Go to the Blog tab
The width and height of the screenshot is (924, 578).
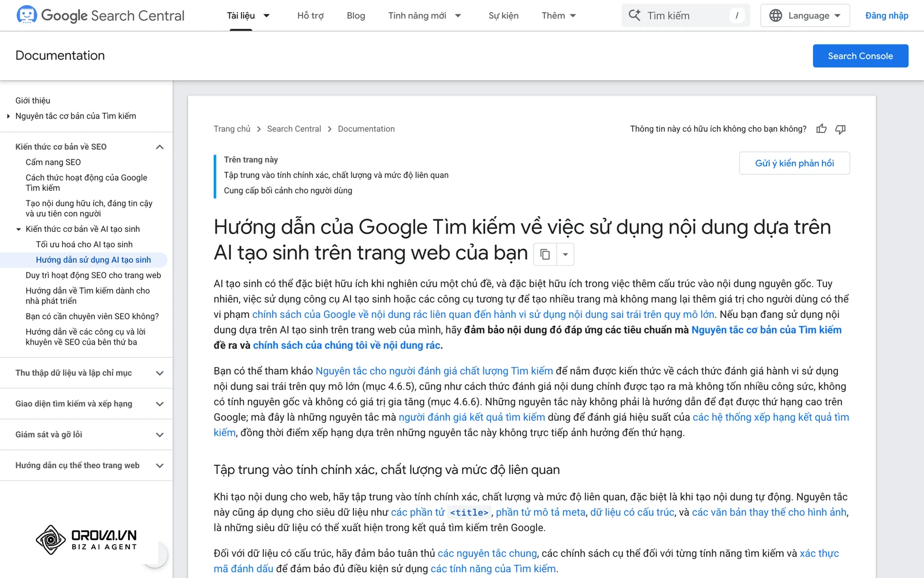pyautogui.click(x=356, y=16)
